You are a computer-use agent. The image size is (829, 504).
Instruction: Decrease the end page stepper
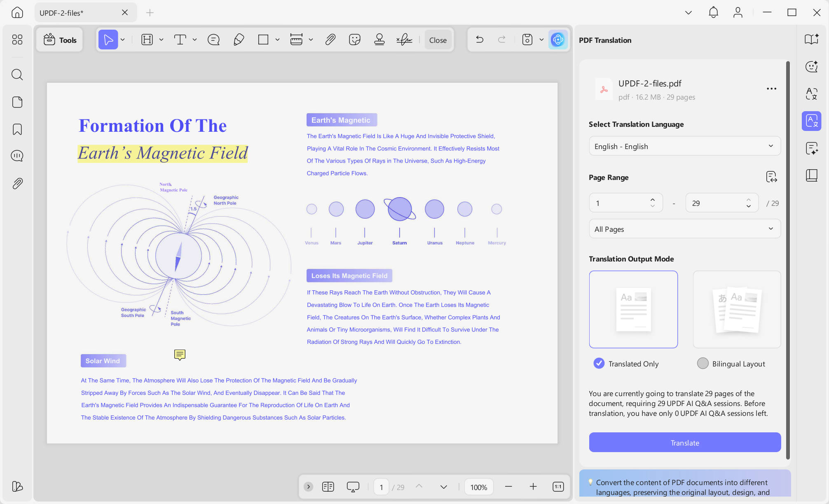pyautogui.click(x=748, y=206)
